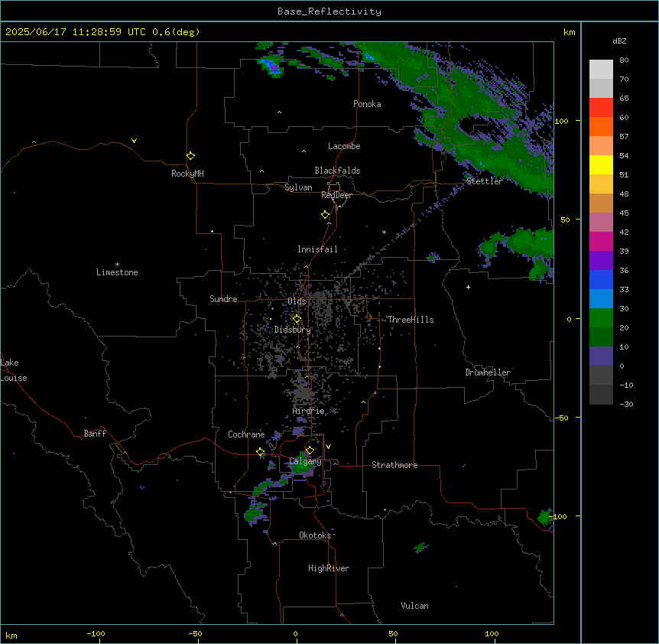Click the 0 km tick on bottom axis

click(295, 633)
